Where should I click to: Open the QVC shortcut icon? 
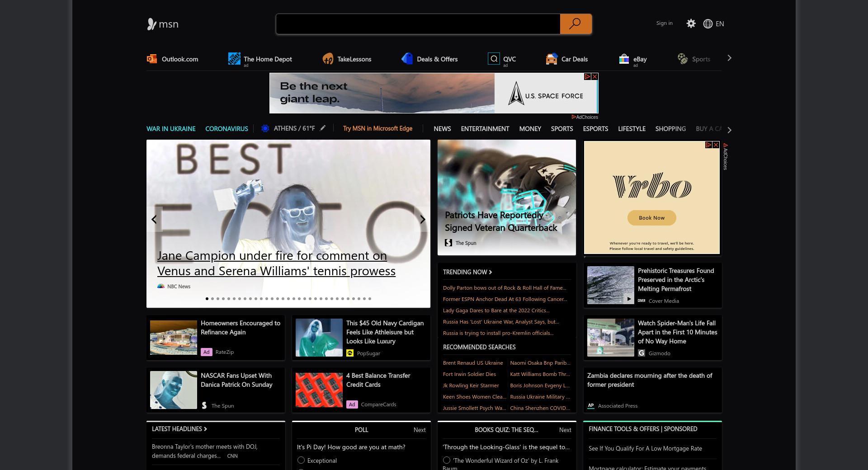point(494,59)
